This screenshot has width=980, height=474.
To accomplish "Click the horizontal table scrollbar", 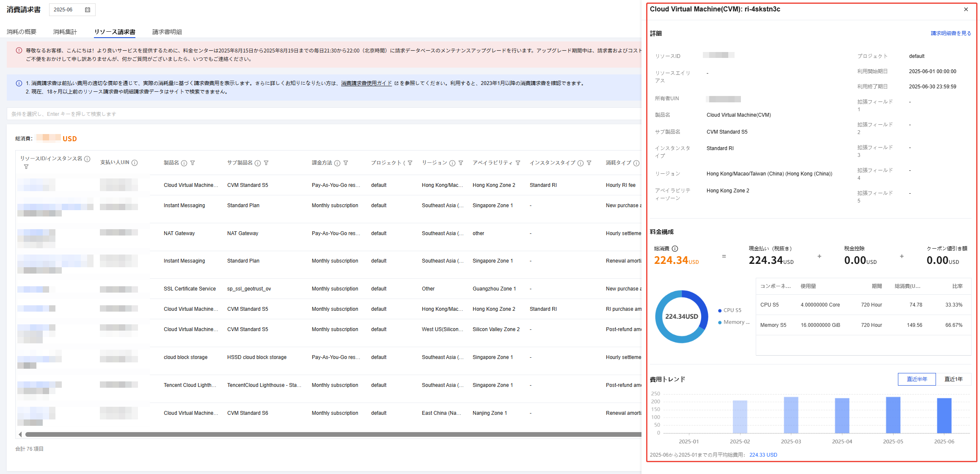I will (x=330, y=434).
